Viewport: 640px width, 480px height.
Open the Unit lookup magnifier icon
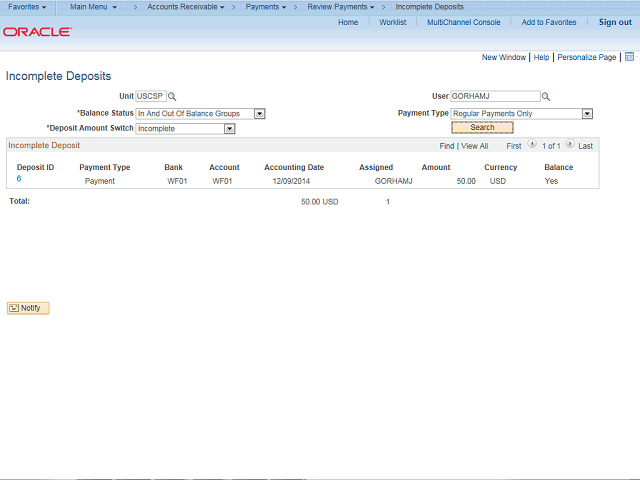click(x=172, y=97)
